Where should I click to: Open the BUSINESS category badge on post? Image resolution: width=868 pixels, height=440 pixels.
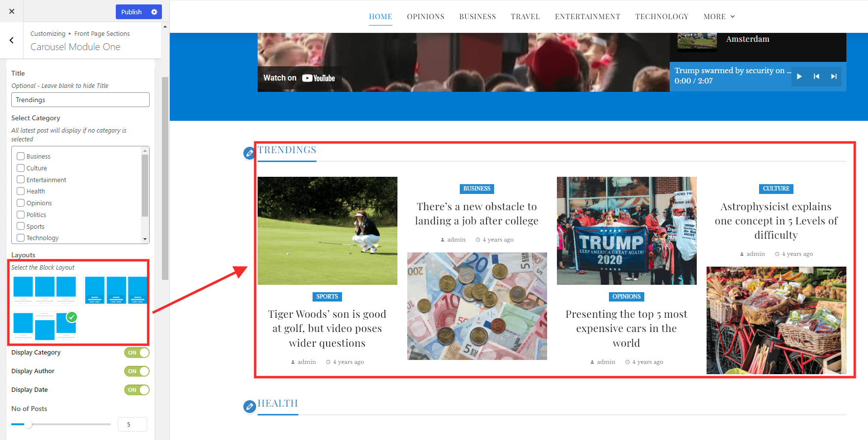pyautogui.click(x=477, y=189)
